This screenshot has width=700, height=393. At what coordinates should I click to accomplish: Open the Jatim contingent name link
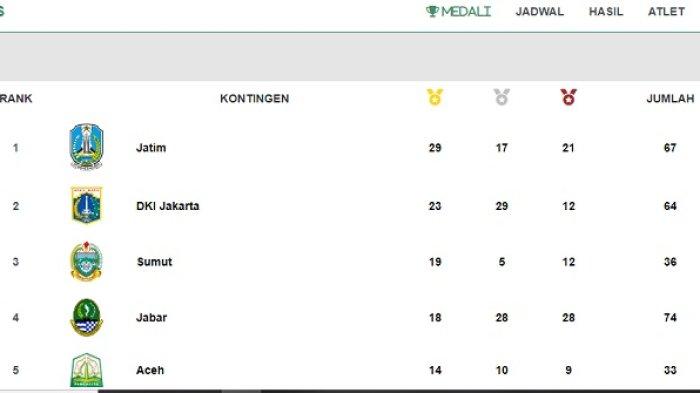pos(151,148)
